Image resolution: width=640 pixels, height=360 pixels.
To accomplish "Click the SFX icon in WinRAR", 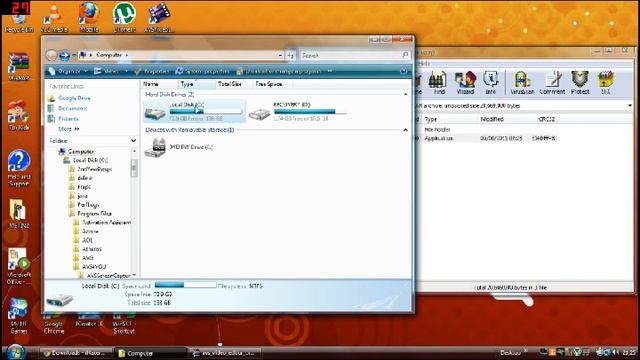I will coord(606,83).
